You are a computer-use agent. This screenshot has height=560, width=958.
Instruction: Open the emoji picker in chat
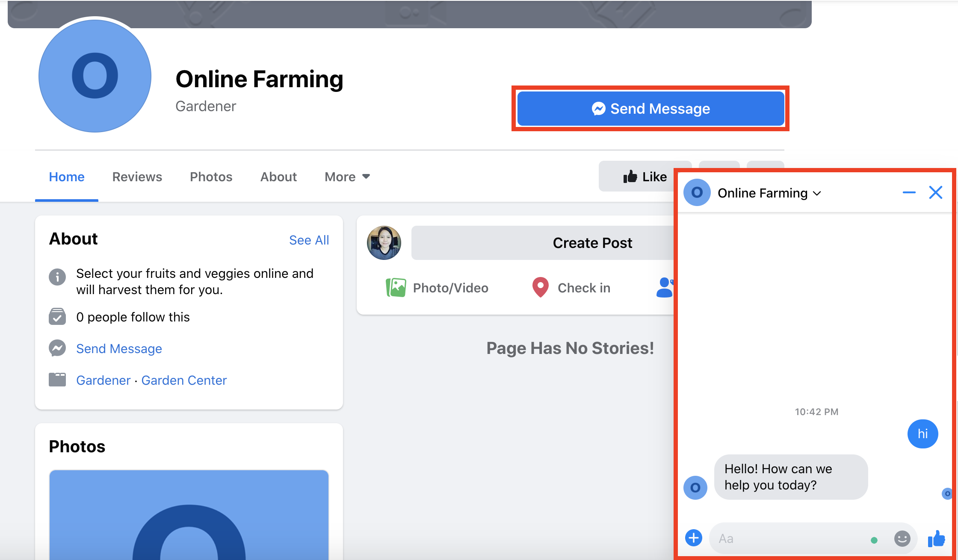coord(902,539)
